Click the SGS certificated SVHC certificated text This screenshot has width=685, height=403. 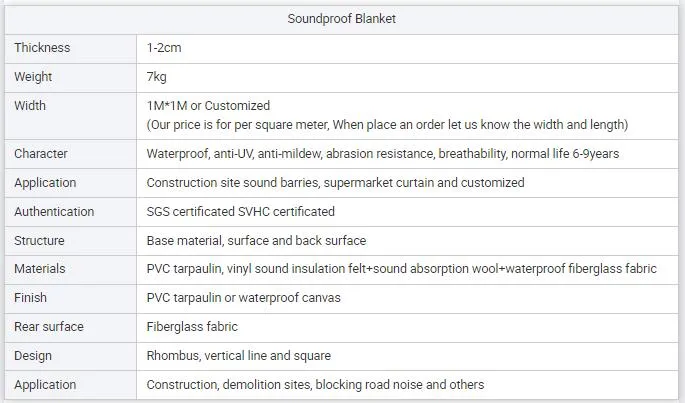coord(240,212)
